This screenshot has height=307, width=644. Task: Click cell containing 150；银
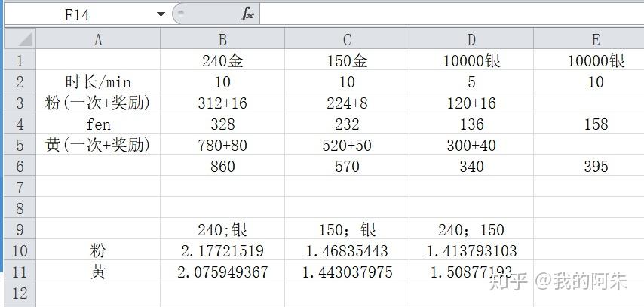tap(347, 229)
